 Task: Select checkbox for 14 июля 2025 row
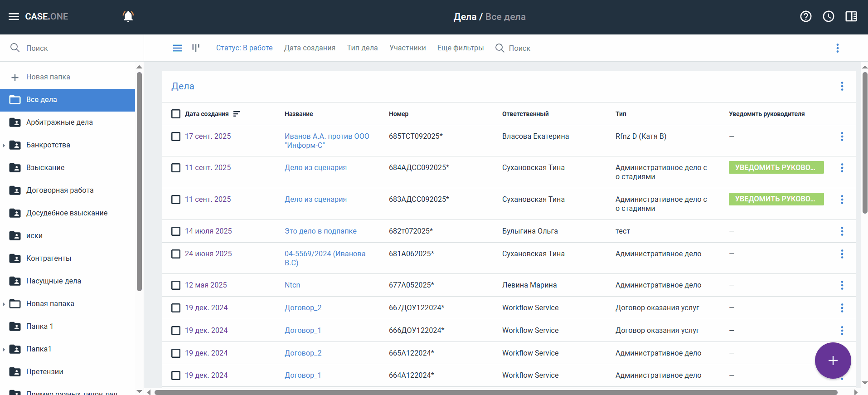tap(176, 231)
